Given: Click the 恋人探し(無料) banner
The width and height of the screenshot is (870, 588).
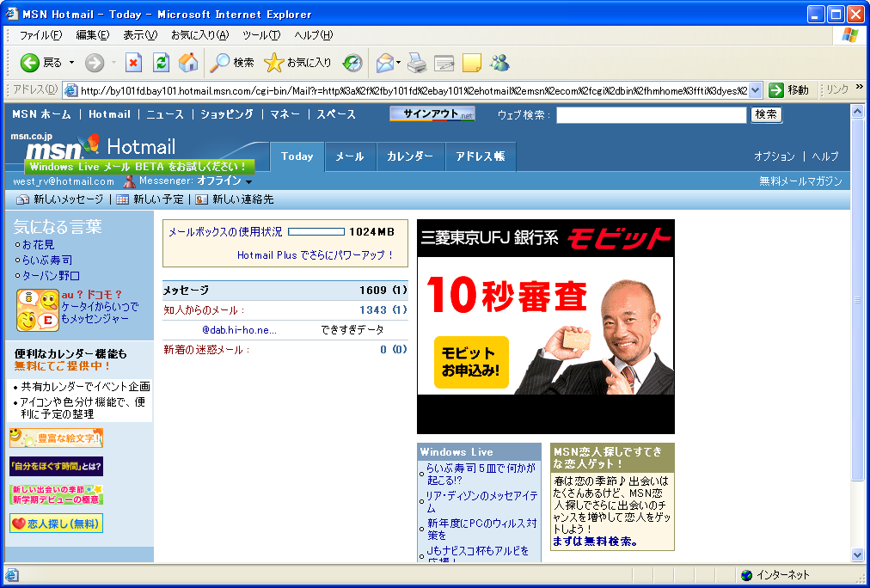Looking at the screenshot, I should click(56, 524).
